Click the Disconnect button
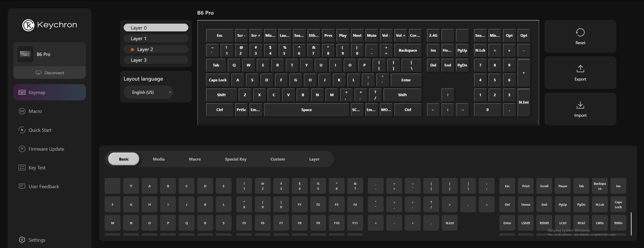The image size is (644, 248). 50,73
